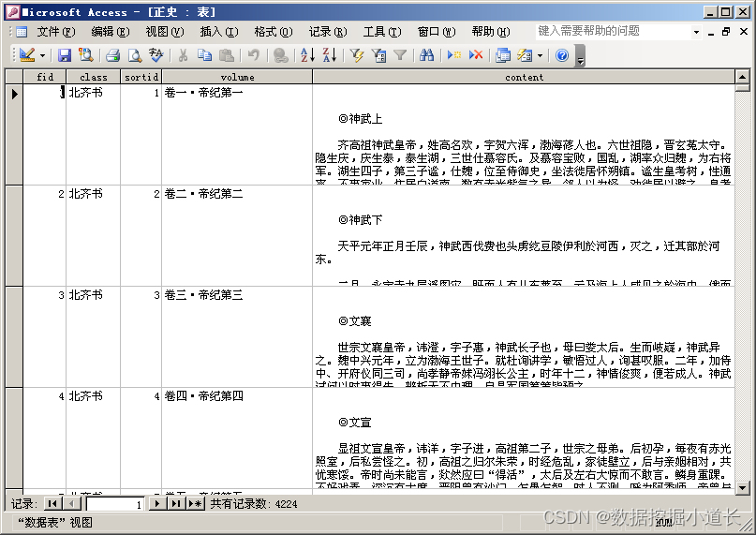The width and height of the screenshot is (756, 535).
Task: Sort records ascending A to Z
Action: 307,55
